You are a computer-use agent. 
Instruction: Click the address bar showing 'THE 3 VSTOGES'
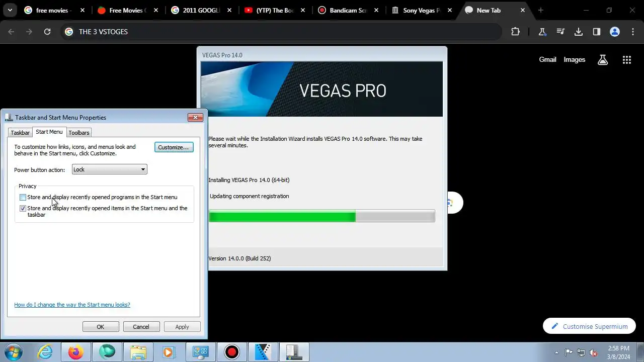[282, 32]
